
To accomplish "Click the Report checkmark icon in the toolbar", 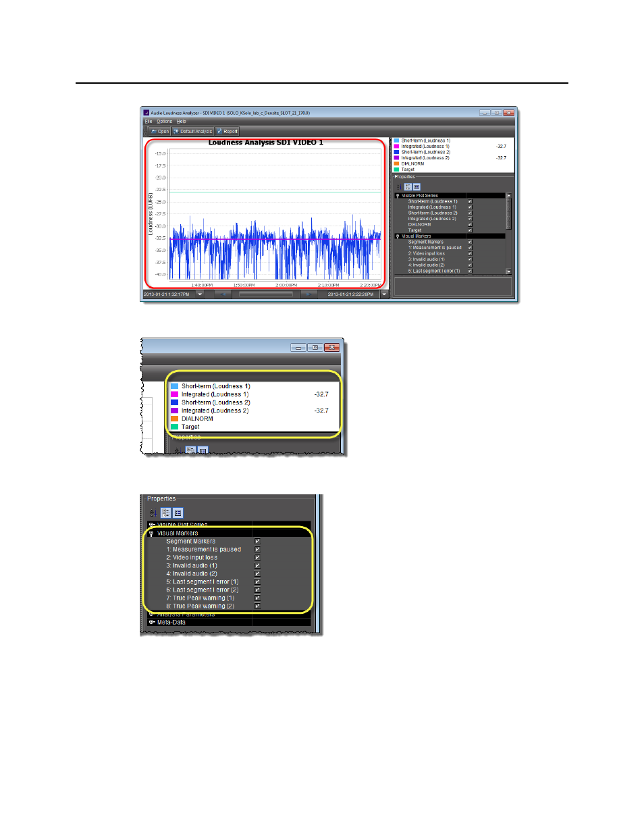I will (219, 131).
